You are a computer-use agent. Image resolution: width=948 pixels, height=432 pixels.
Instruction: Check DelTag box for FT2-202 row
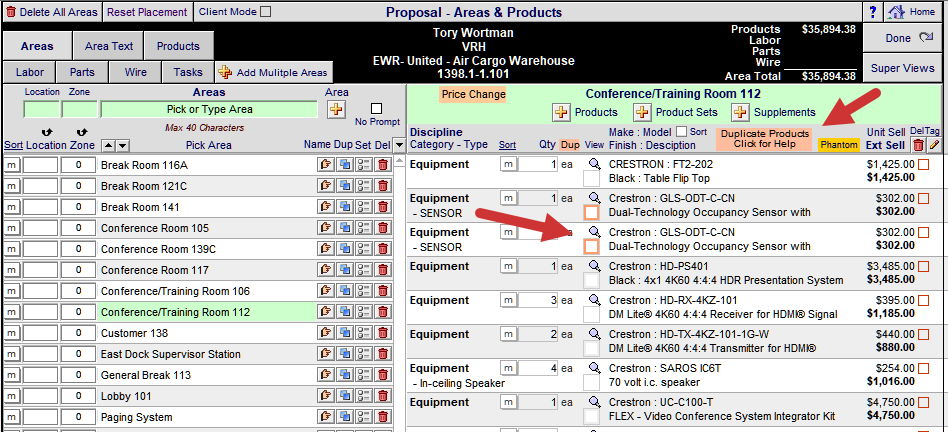923,164
